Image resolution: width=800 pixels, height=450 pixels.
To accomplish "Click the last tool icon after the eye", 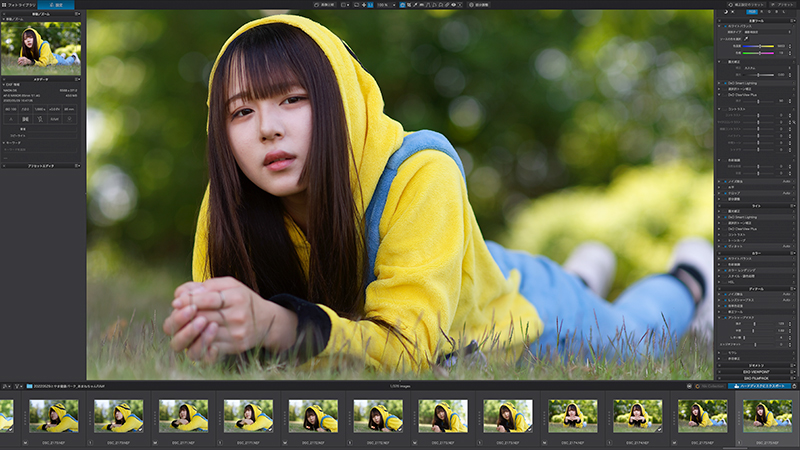I will pyautogui.click(x=460, y=5).
